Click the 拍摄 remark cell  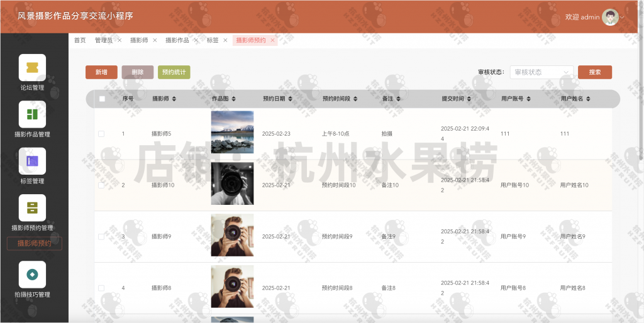(387, 134)
